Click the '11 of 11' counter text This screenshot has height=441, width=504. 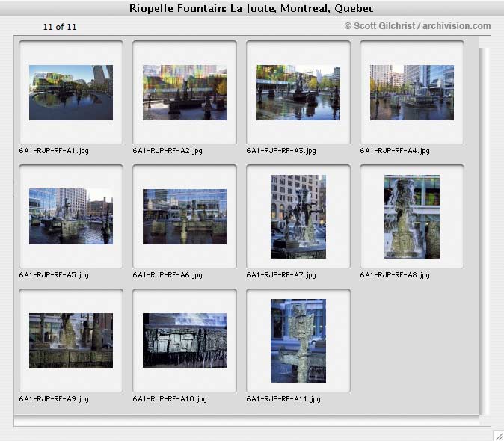tap(60, 27)
